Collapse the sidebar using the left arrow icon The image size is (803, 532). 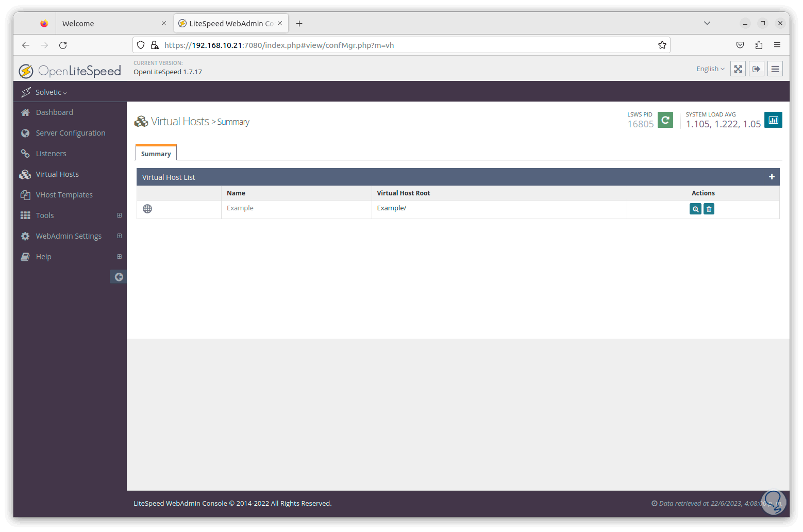pos(118,276)
